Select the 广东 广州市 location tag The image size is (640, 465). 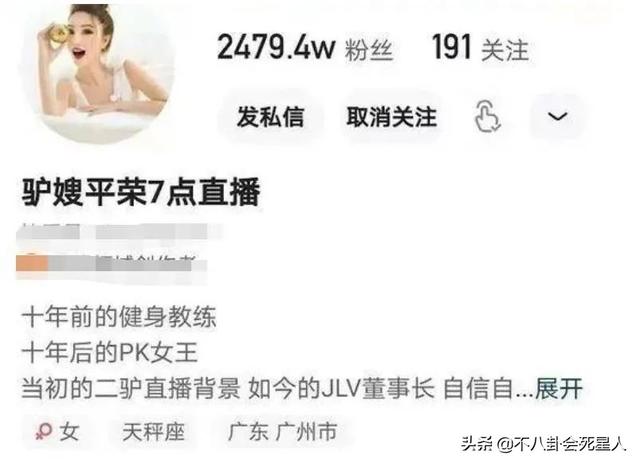pyautogui.click(x=282, y=432)
